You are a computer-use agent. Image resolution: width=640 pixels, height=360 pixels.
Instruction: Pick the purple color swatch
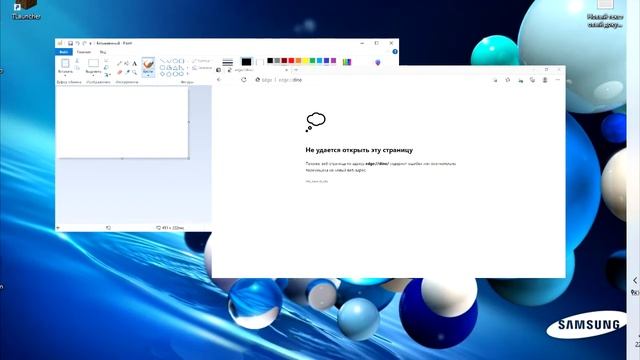[333, 60]
